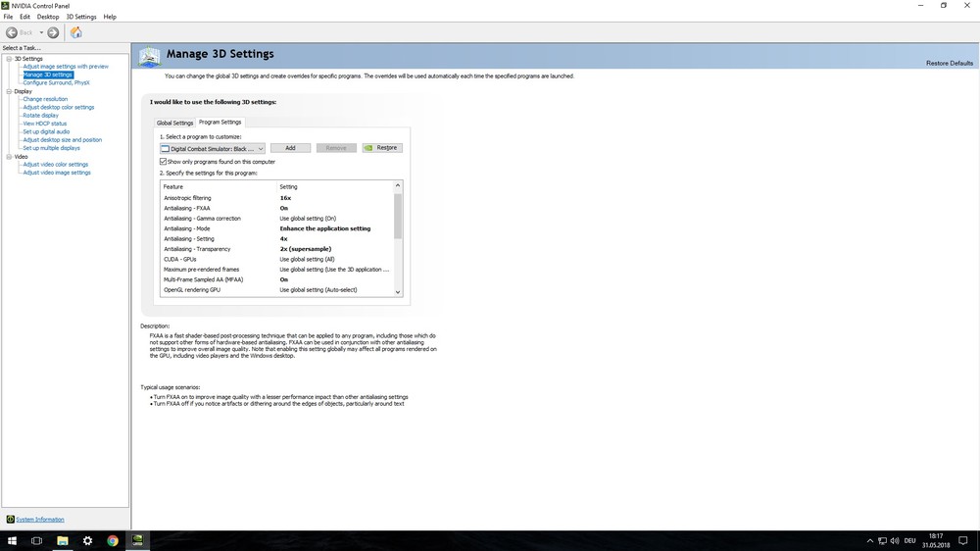Open Change resolution task
The height and width of the screenshot is (551, 980).
[x=45, y=99]
